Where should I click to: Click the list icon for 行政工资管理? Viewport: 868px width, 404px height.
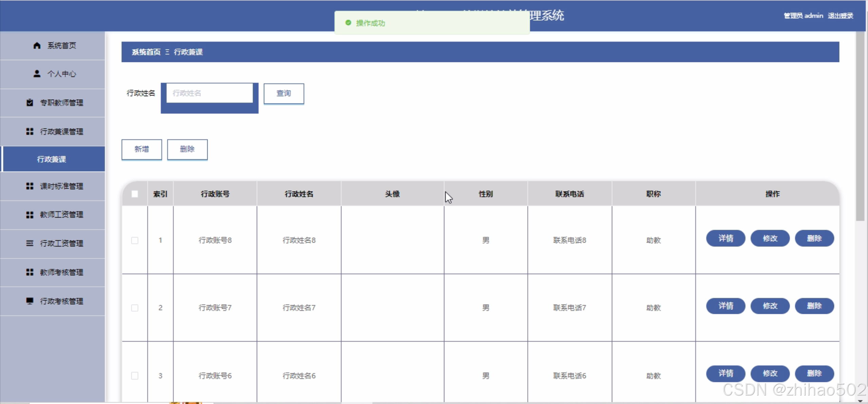(x=30, y=243)
